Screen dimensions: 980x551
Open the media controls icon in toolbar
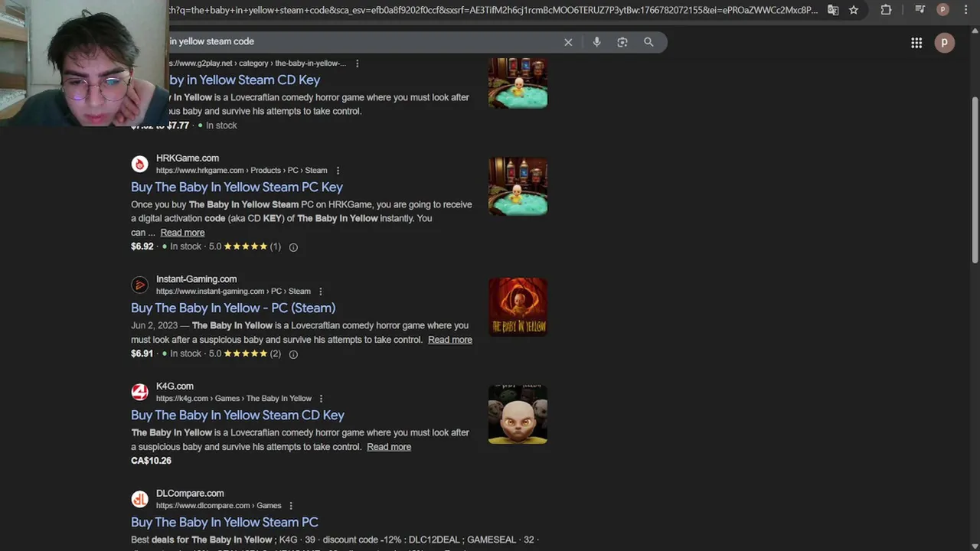pyautogui.click(x=920, y=10)
